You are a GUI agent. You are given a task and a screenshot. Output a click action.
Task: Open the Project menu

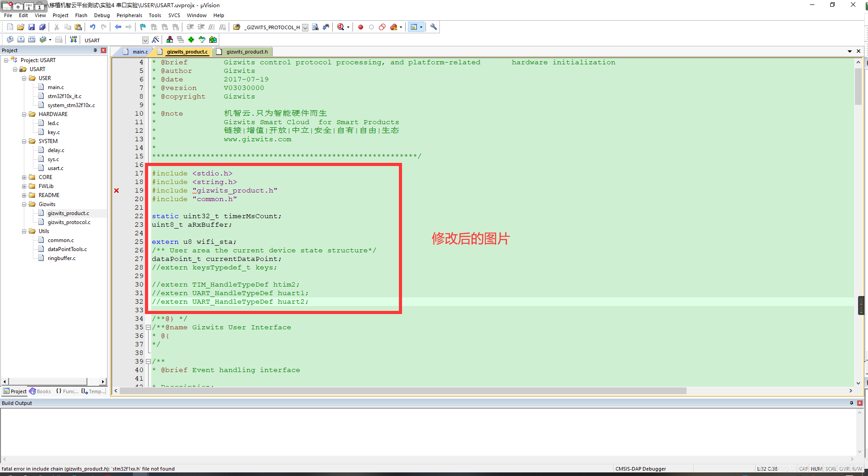[60, 15]
